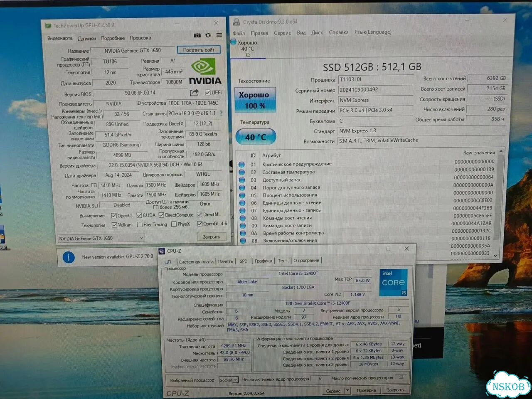Click the Сервис button in CPU-Z

pos(333,391)
